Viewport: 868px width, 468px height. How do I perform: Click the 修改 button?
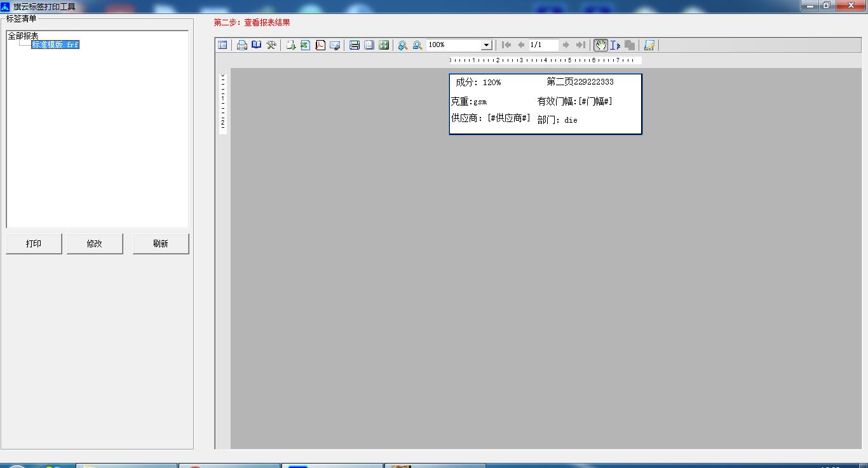click(95, 244)
